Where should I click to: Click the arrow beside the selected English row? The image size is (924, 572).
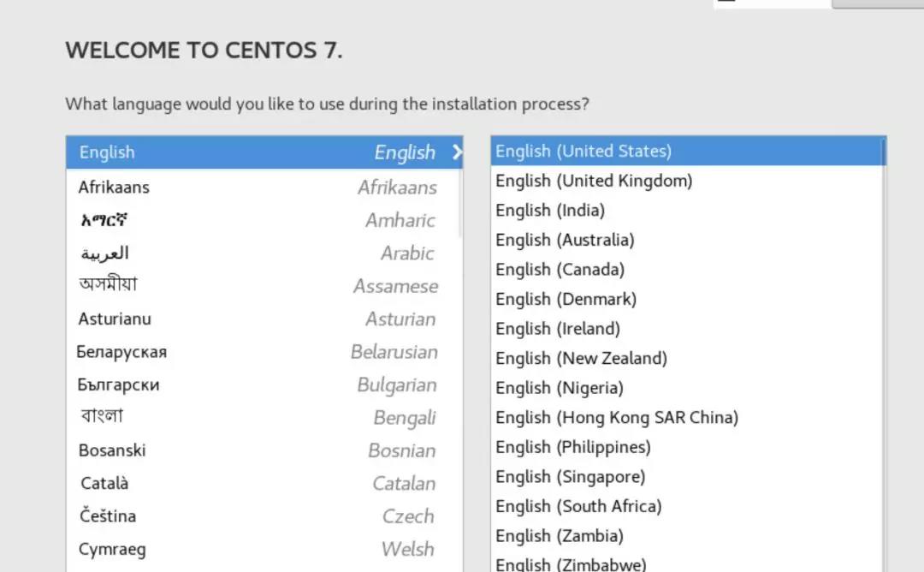pyautogui.click(x=457, y=152)
